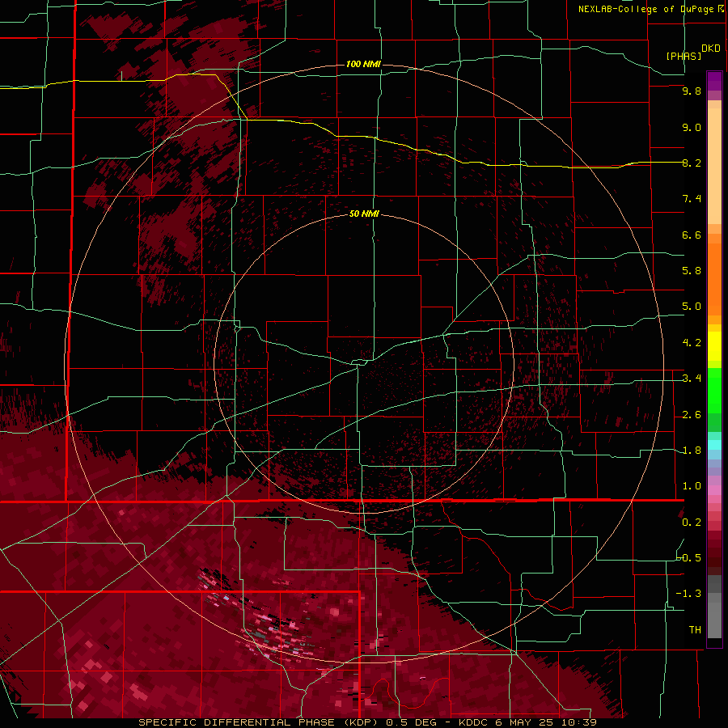Click the 6.6 value on color scale
This screenshot has height=728, width=728.
tap(692, 235)
